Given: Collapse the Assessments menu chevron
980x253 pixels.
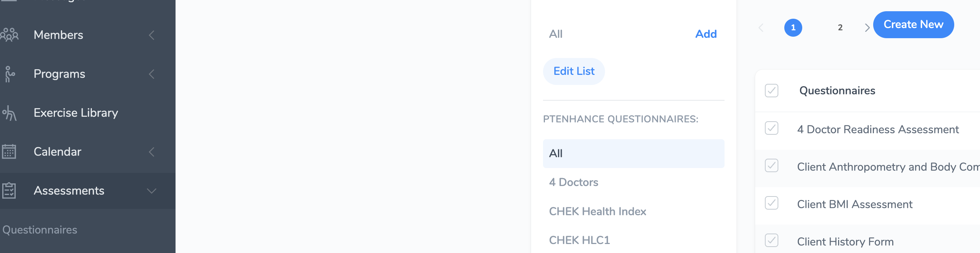Looking at the screenshot, I should click(x=151, y=190).
